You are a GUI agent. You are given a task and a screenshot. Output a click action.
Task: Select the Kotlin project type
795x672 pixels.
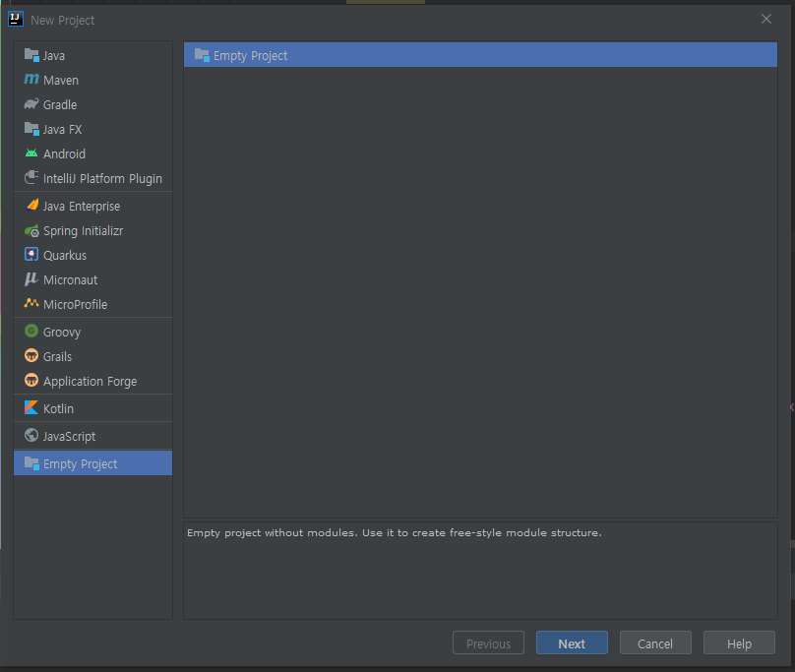click(x=92, y=408)
